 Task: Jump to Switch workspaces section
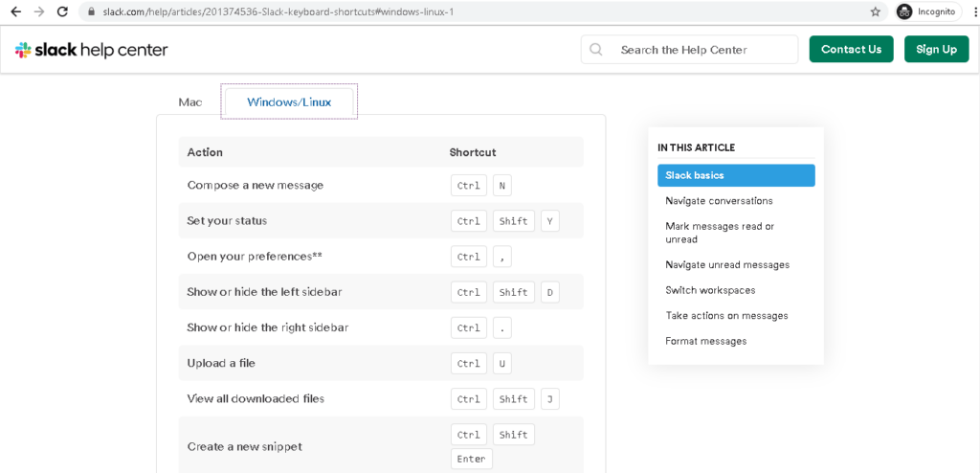[x=710, y=290]
